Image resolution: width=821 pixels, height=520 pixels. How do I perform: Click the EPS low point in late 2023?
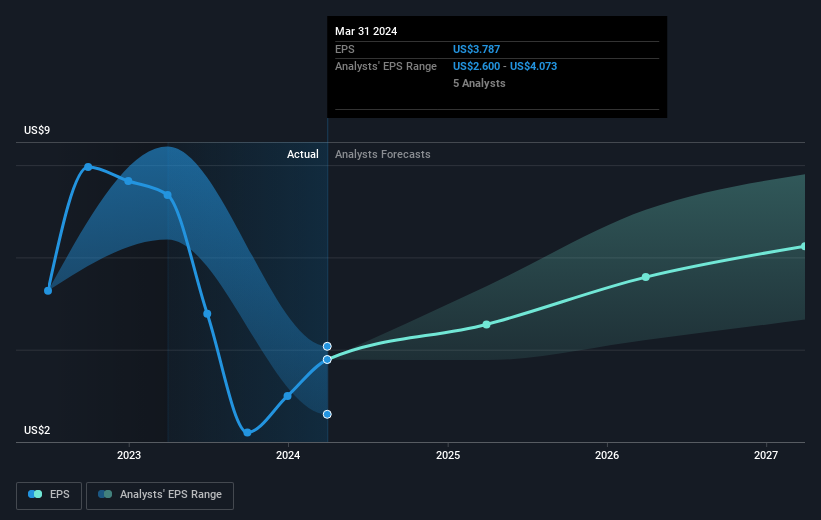(247, 433)
